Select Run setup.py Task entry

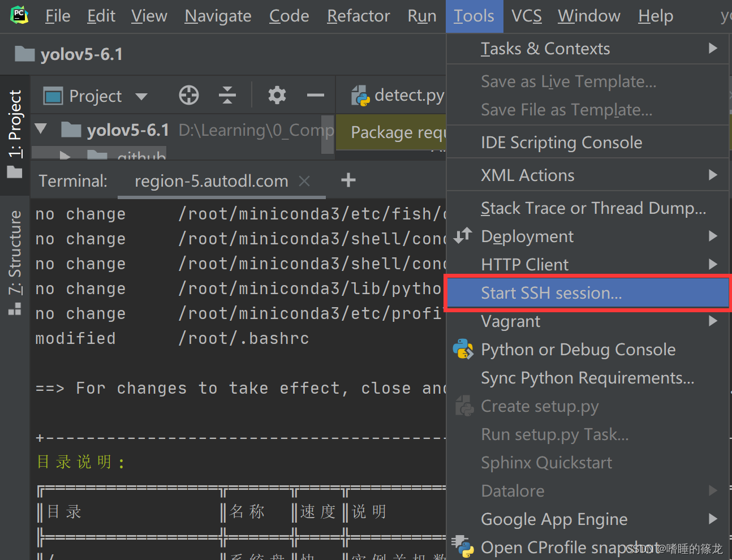(588, 434)
